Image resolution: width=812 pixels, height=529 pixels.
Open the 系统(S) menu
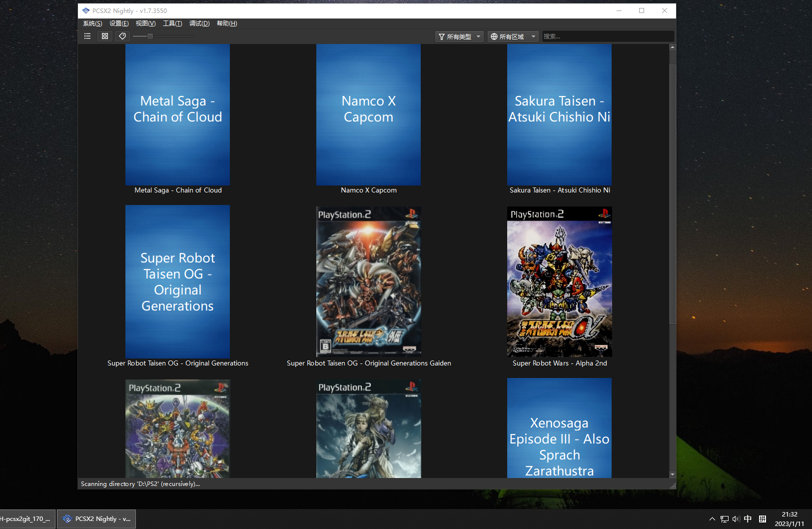92,23
